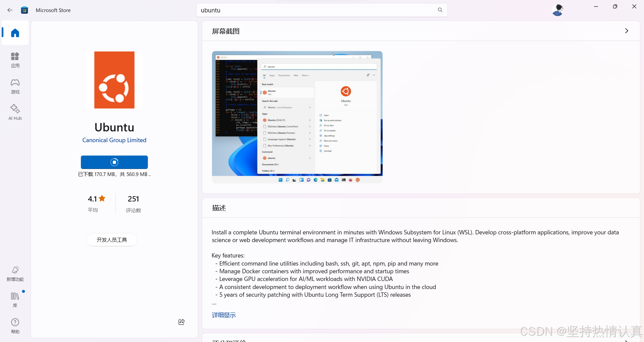Open the 帮助 (Help) page
644x342 pixels.
pos(15,326)
